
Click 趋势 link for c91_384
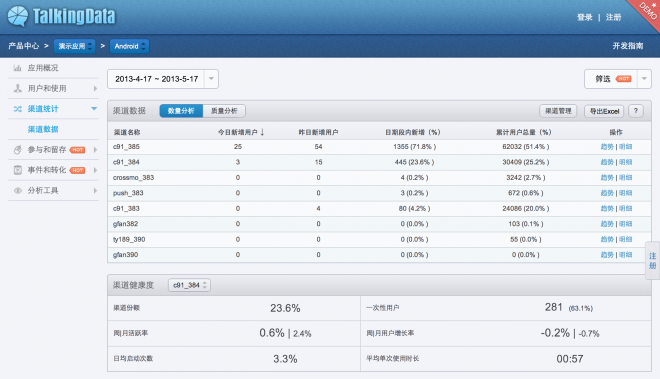(x=607, y=162)
